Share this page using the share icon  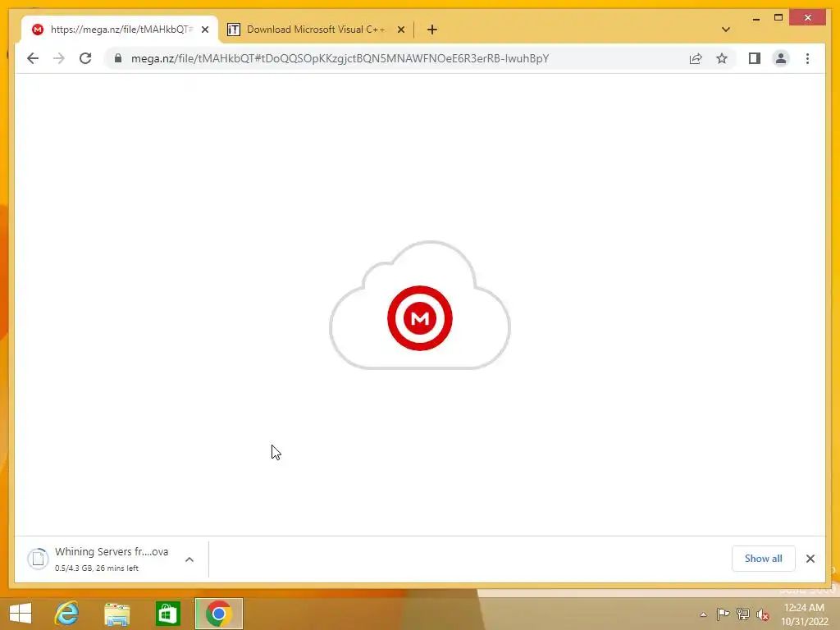click(x=696, y=58)
